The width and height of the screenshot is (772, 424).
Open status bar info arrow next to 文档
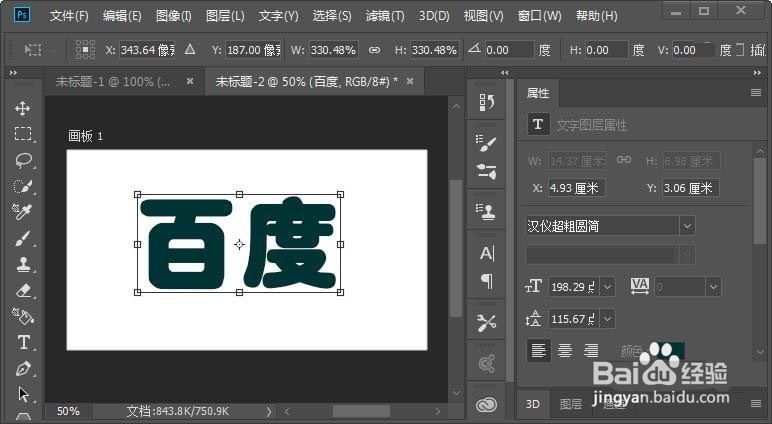click(x=268, y=411)
